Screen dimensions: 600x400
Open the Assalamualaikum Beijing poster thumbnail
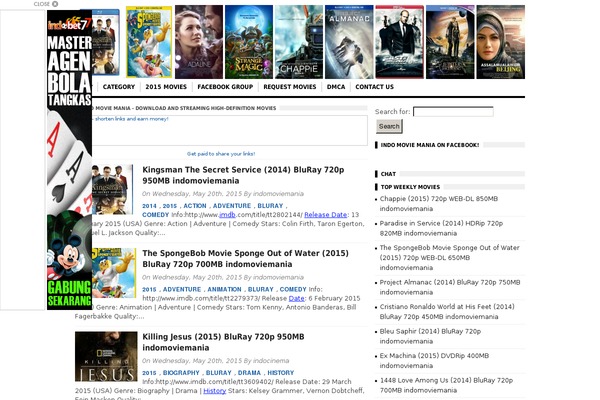[x=501, y=42]
